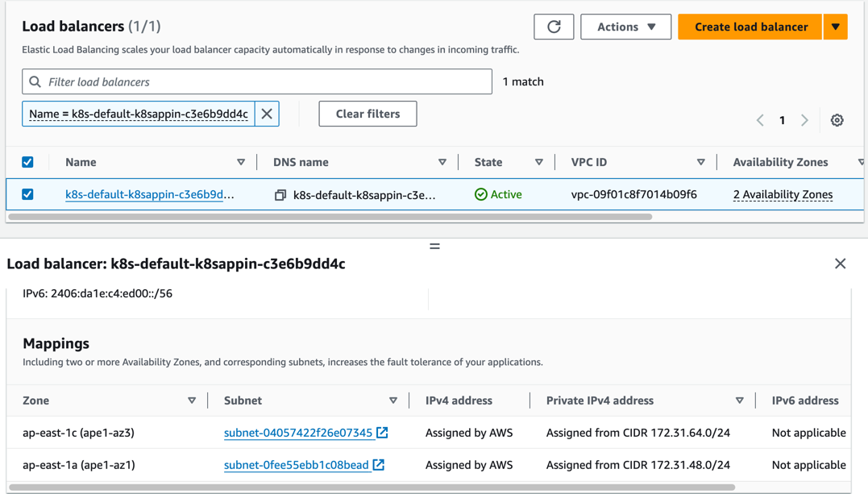Screen dimensions: 868x494
Task: Open the k8s-default-k8sappin load balancer details
Action: (149, 194)
